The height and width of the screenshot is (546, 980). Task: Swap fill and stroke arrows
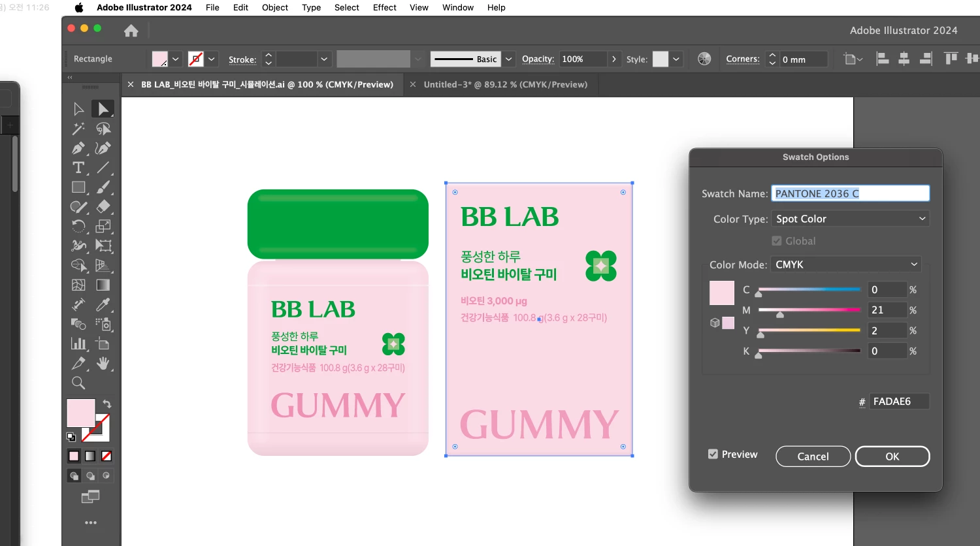107,404
